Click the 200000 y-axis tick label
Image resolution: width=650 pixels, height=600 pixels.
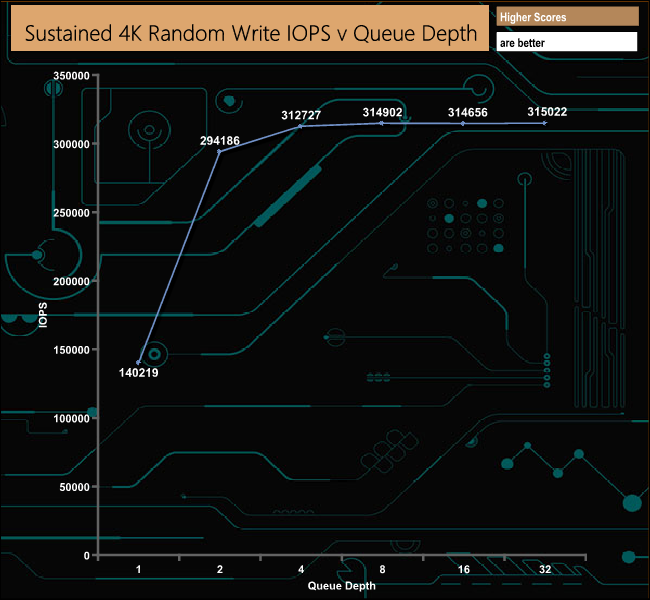[x=71, y=282]
